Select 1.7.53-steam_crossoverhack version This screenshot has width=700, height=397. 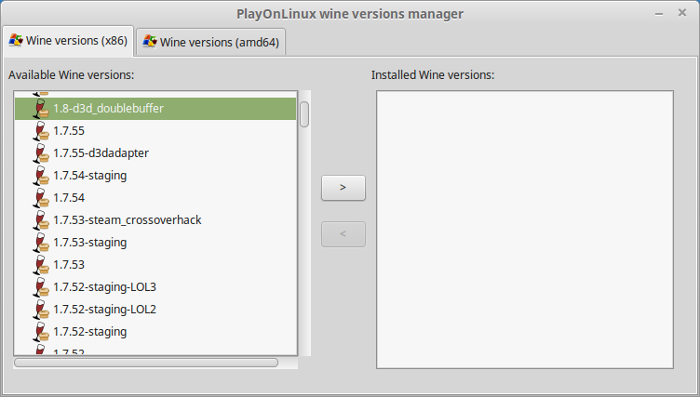pyautogui.click(x=155, y=220)
